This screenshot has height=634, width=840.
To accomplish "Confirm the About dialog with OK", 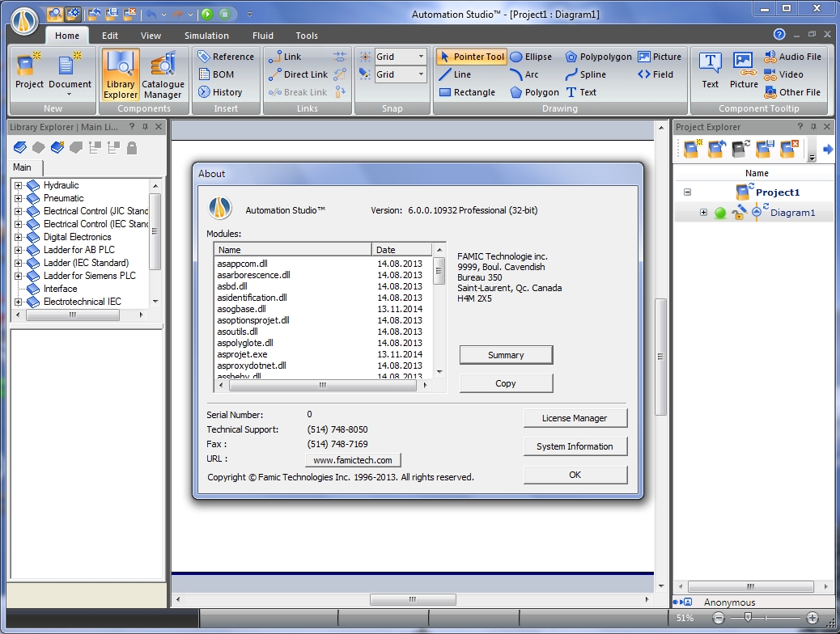I will point(575,475).
